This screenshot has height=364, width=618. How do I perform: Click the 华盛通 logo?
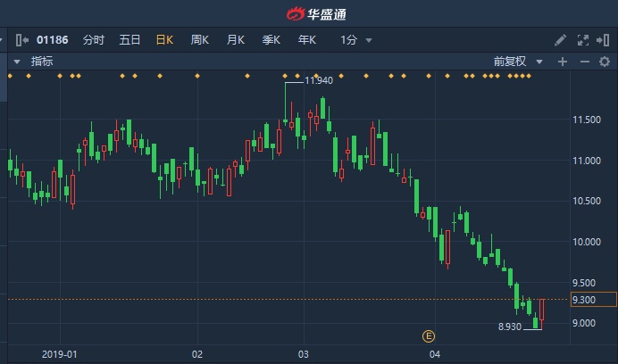point(316,14)
